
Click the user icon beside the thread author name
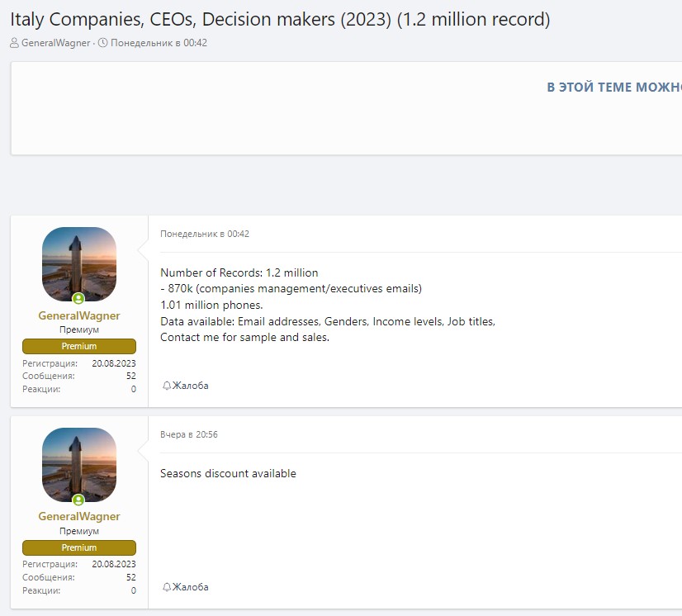tap(15, 43)
